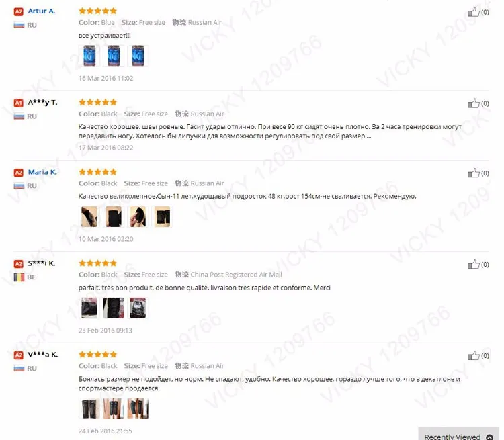Click the five-star rating on Maria K.'s review

pyautogui.click(x=97, y=172)
